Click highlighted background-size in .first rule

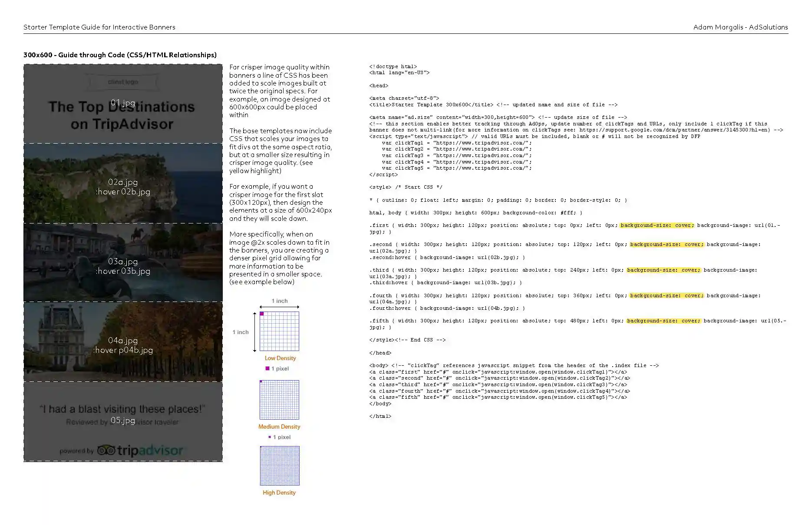click(x=657, y=225)
